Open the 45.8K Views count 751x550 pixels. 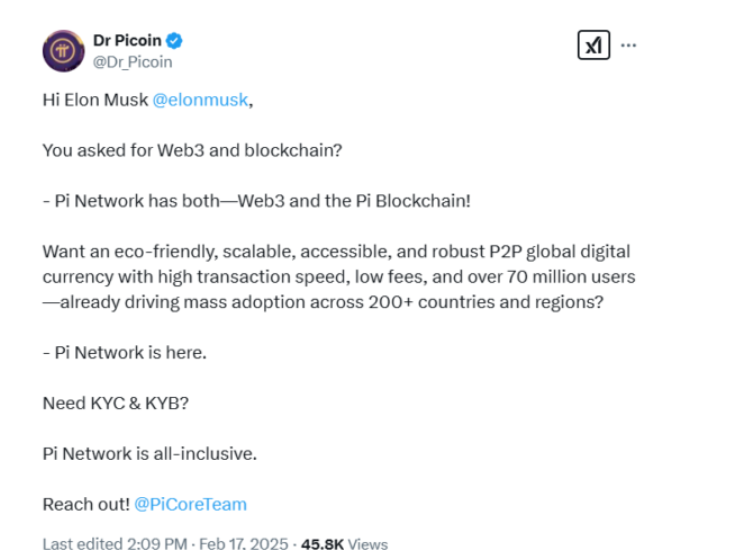tap(344, 544)
